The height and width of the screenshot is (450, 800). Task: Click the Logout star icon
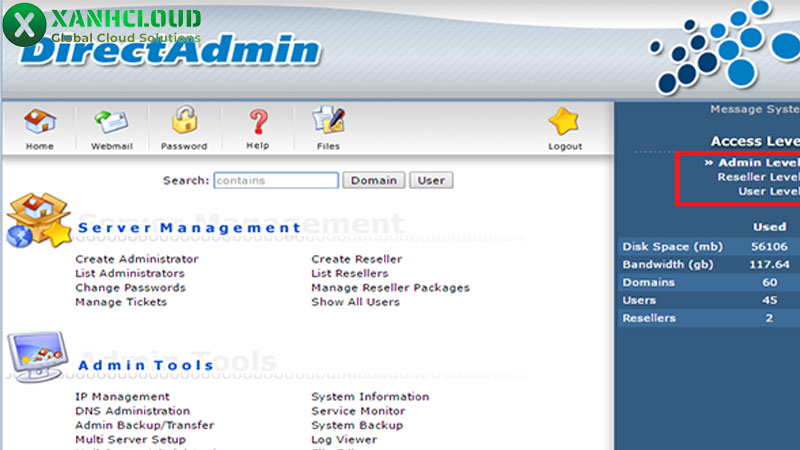point(564,121)
